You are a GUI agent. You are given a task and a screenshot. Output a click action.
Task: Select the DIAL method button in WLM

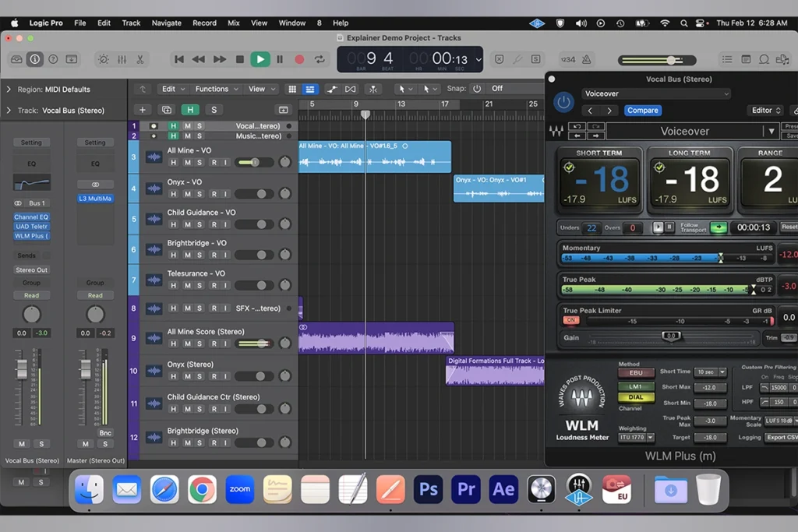(x=636, y=397)
